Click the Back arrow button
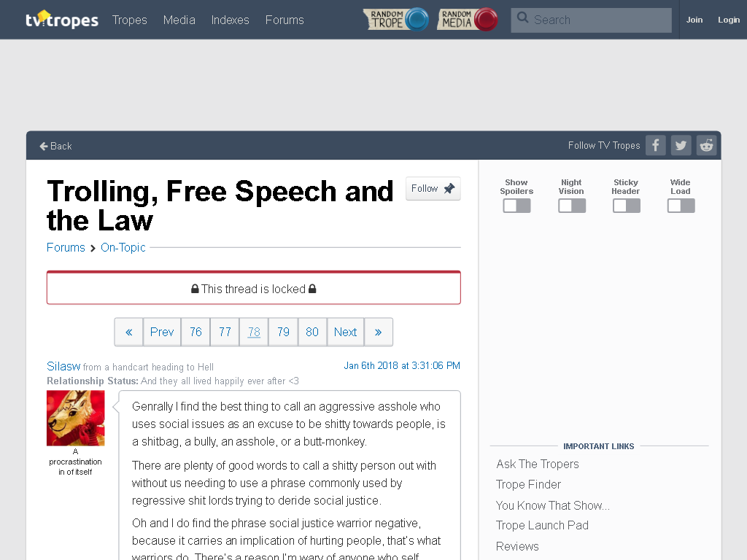Viewport: 747px width, 560px height. pos(55,146)
